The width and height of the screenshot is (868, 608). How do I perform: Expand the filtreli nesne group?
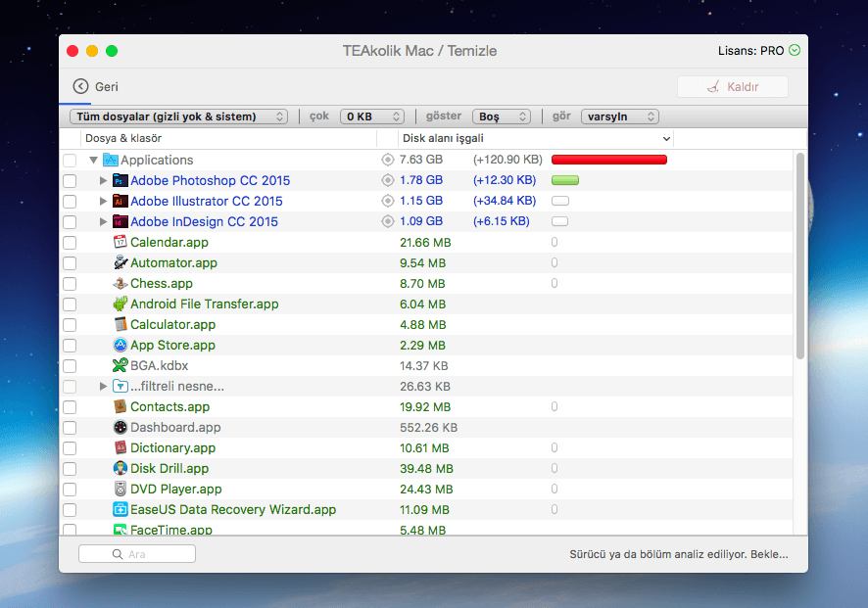[103, 386]
